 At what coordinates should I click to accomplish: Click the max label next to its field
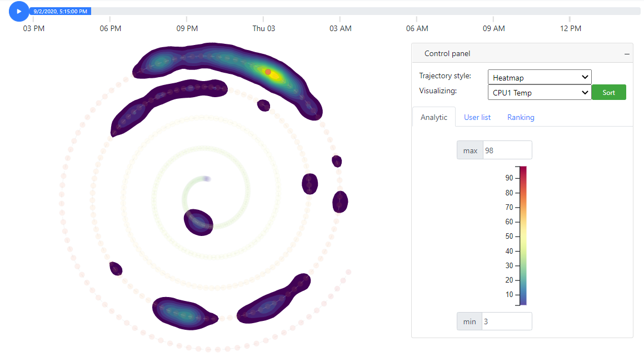click(x=470, y=149)
